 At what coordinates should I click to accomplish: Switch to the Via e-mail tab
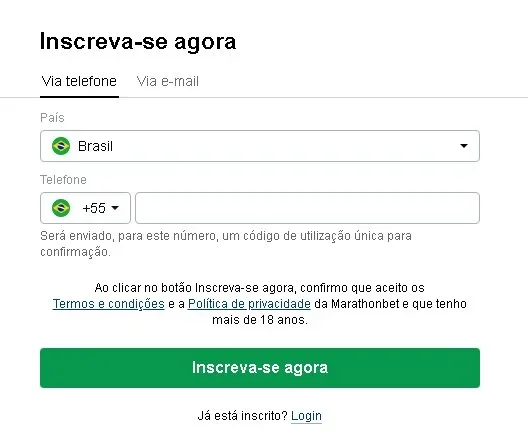[x=168, y=81]
